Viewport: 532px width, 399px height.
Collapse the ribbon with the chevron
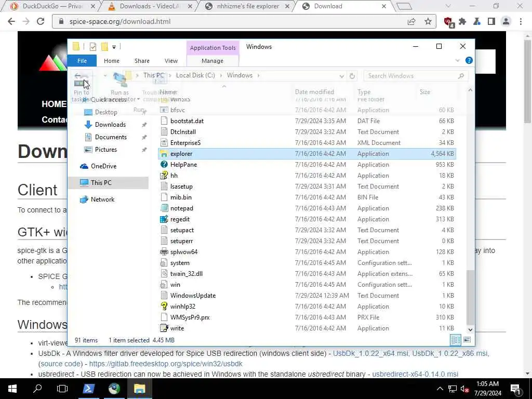[x=457, y=60]
